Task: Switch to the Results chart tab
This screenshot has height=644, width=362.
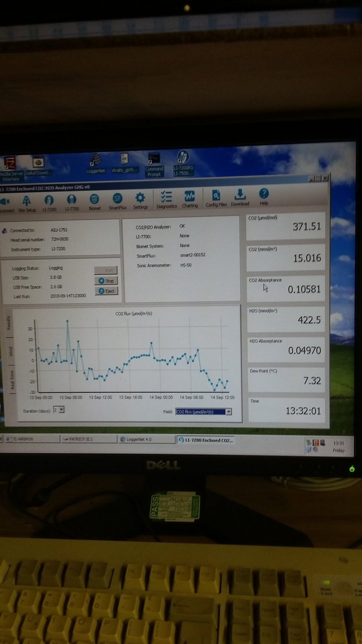Action: pyautogui.click(x=8, y=323)
